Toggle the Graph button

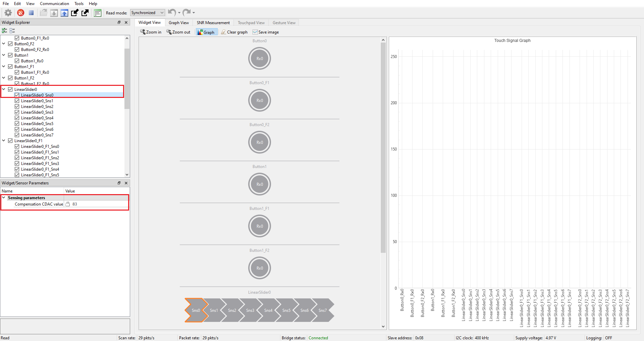tap(206, 32)
